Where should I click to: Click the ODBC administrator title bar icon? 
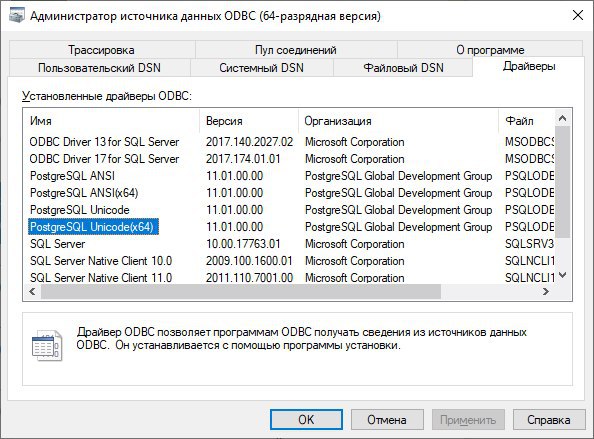tap(16, 16)
